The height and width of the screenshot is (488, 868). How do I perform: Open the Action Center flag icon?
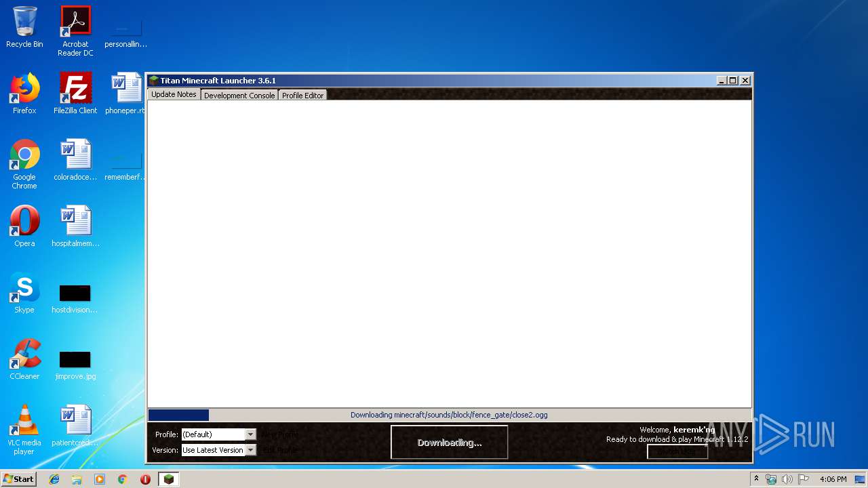click(x=804, y=479)
